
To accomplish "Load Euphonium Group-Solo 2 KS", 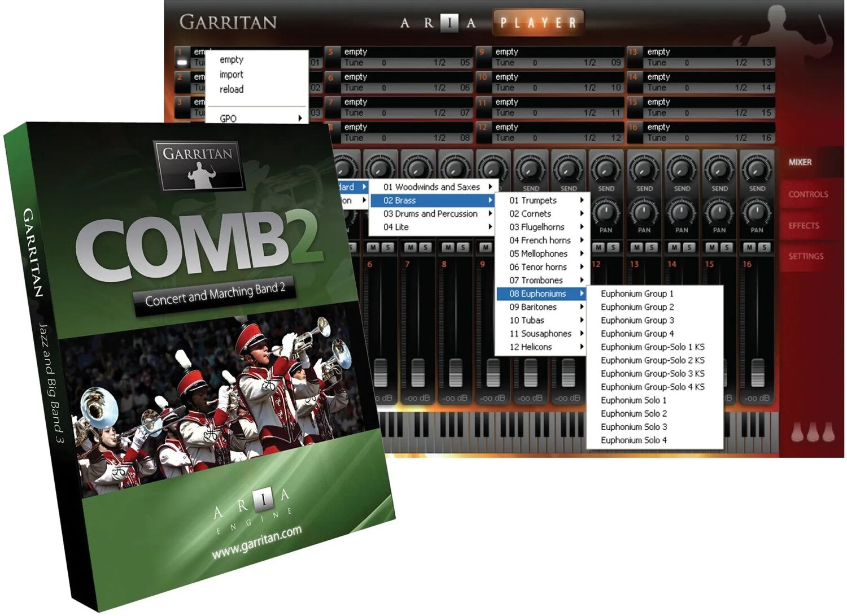I will point(652,360).
